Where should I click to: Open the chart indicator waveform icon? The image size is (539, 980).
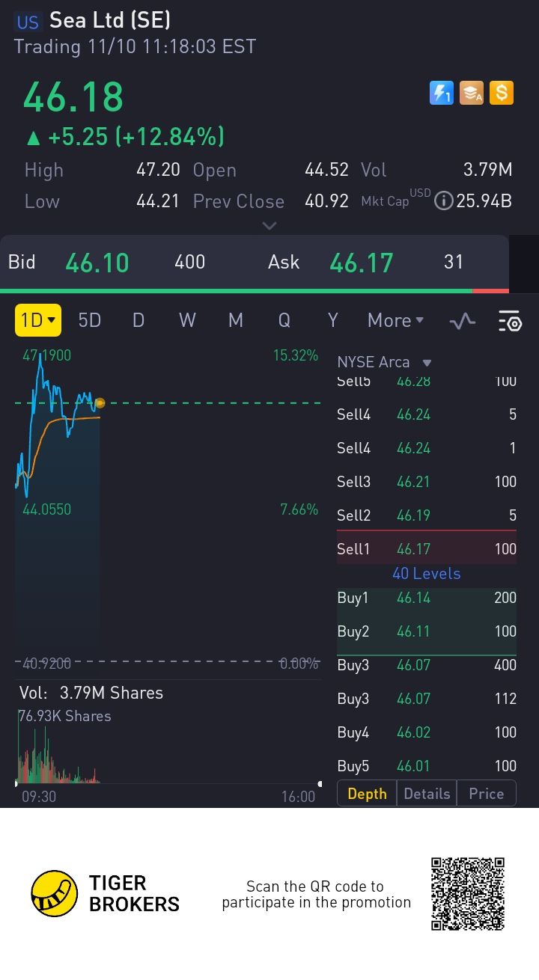tap(462, 321)
